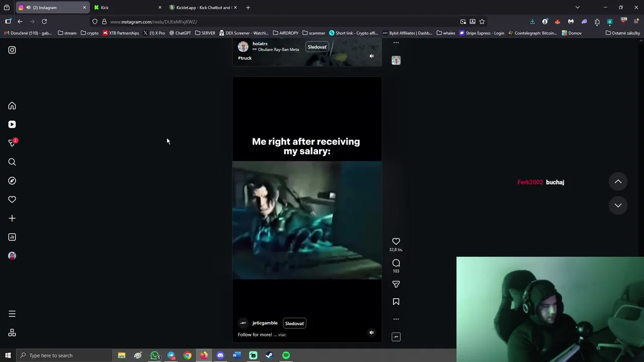Select the Instagram browser tab

tap(52, 8)
